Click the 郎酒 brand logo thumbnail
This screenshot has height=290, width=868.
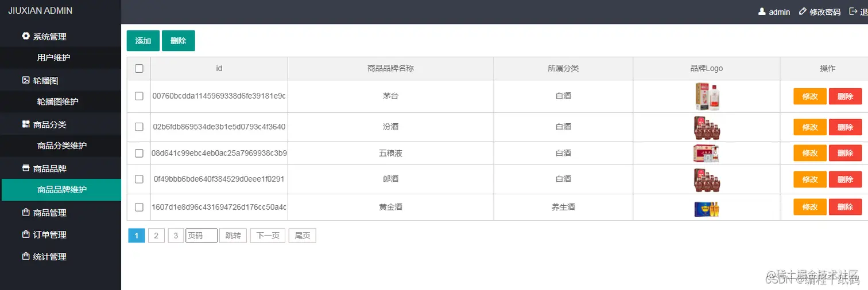(x=707, y=179)
